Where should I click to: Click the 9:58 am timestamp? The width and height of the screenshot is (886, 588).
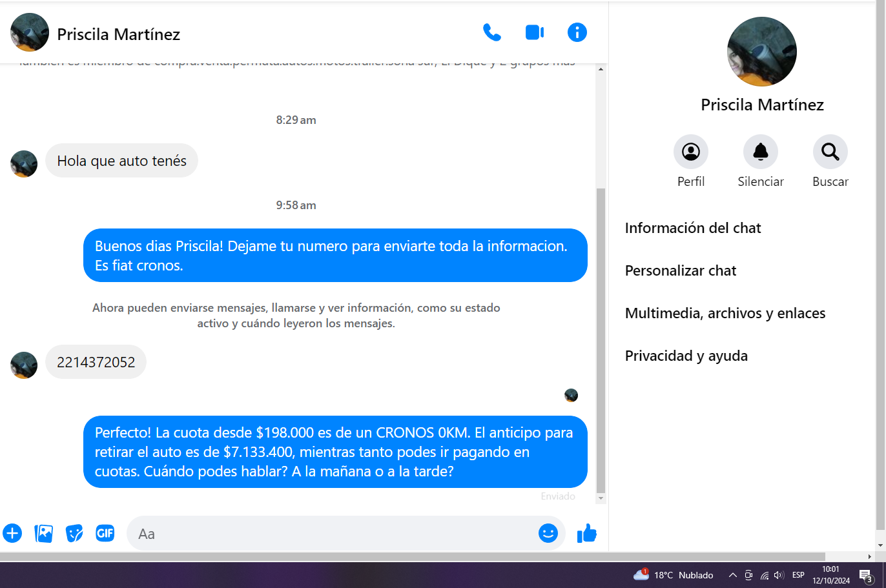(296, 205)
